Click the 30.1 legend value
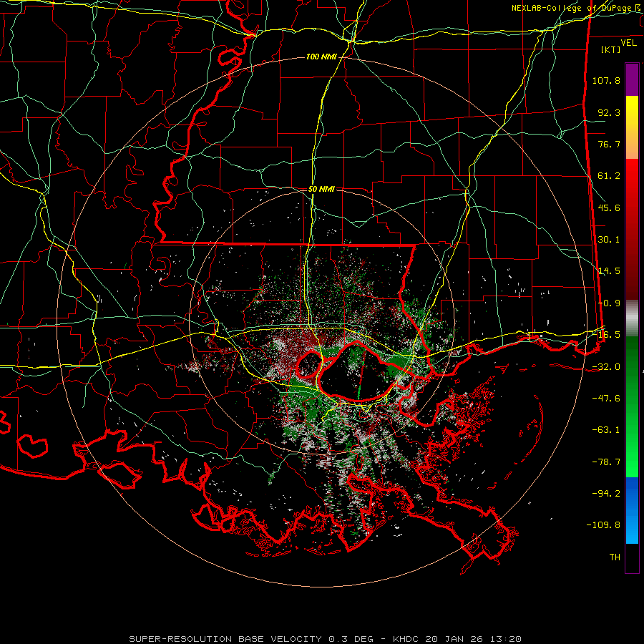This screenshot has width=644, height=644. [x=609, y=240]
